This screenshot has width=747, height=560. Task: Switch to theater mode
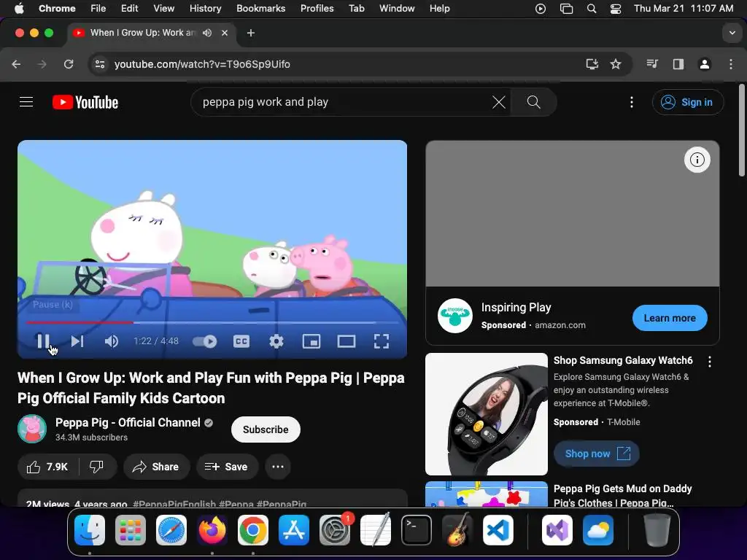pyautogui.click(x=347, y=341)
